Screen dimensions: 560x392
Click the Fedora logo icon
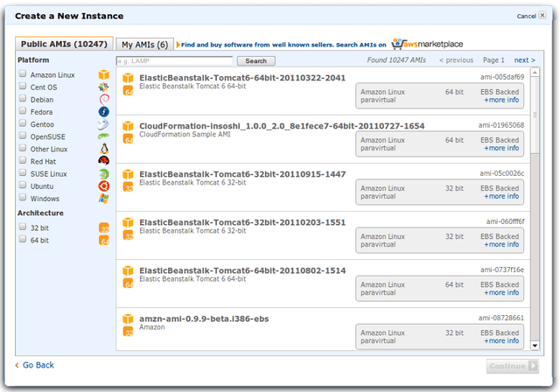point(103,112)
